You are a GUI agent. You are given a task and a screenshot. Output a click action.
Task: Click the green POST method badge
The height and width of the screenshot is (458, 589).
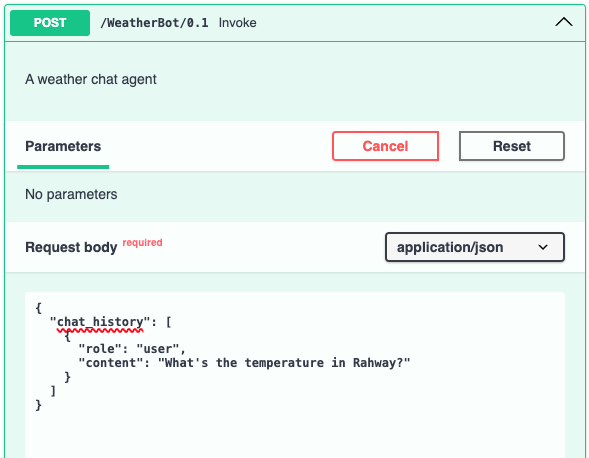click(x=50, y=23)
